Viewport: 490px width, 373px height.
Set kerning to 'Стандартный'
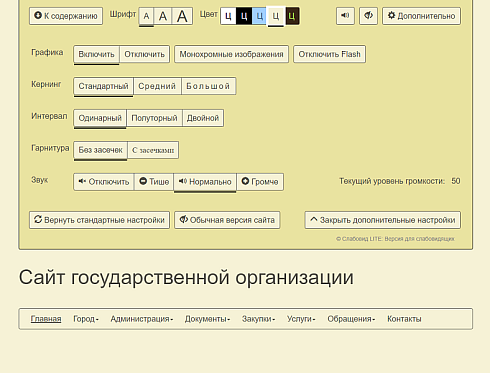[103, 86]
